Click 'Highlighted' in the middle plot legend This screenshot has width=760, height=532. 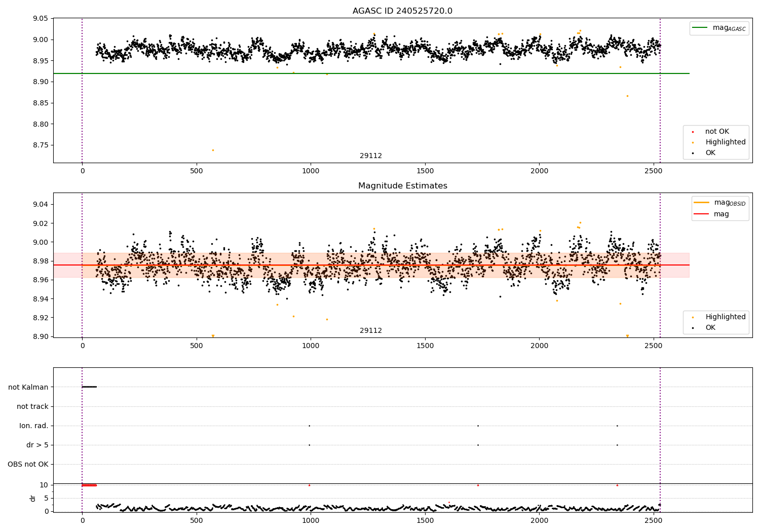coord(726,317)
